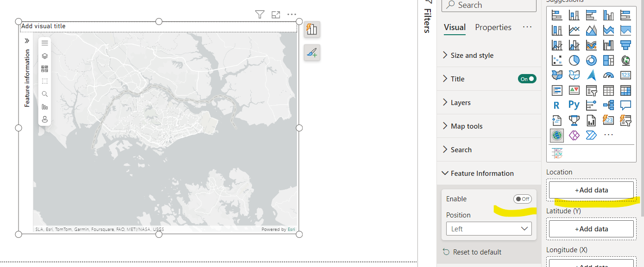Select the Waterfall chart visual
644x267 pixels.
[x=608, y=45]
